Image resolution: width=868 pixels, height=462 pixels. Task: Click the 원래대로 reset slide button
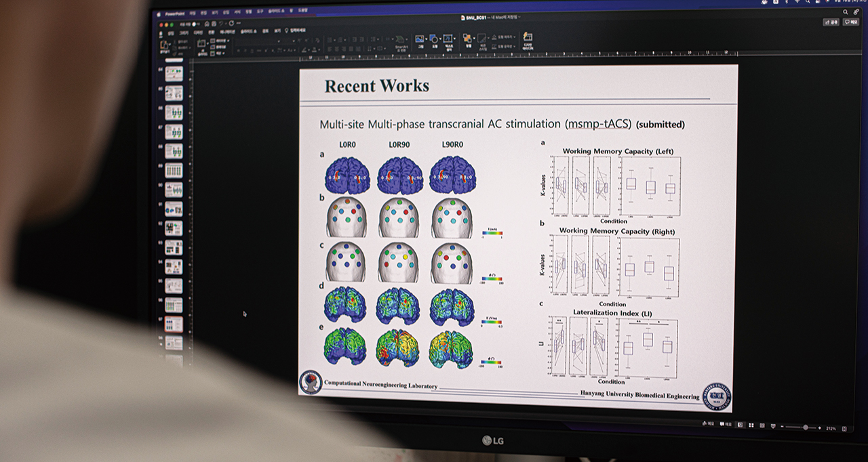coord(218,47)
